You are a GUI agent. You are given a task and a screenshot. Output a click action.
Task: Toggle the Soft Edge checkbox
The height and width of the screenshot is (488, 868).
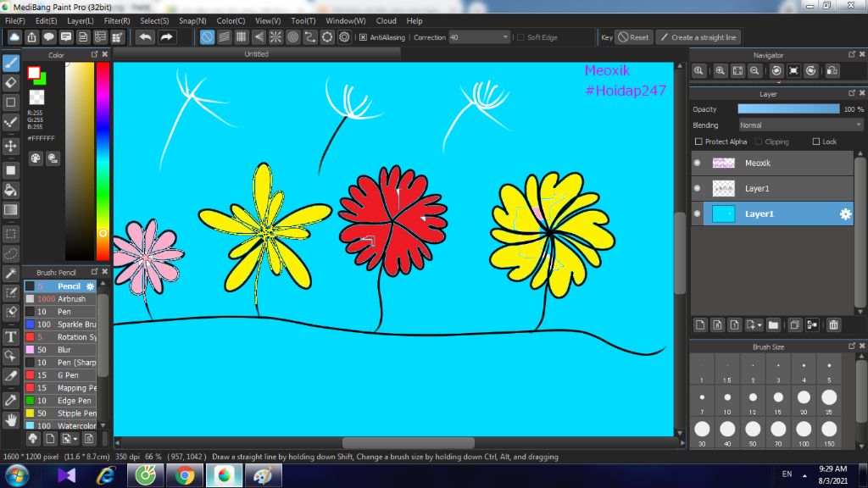pyautogui.click(x=520, y=37)
